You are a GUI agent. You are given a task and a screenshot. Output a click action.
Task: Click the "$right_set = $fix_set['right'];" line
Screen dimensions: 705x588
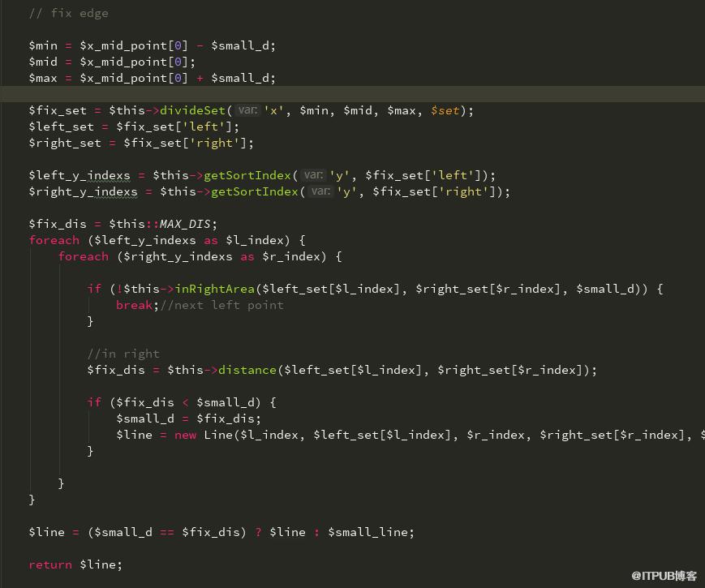click(x=142, y=143)
